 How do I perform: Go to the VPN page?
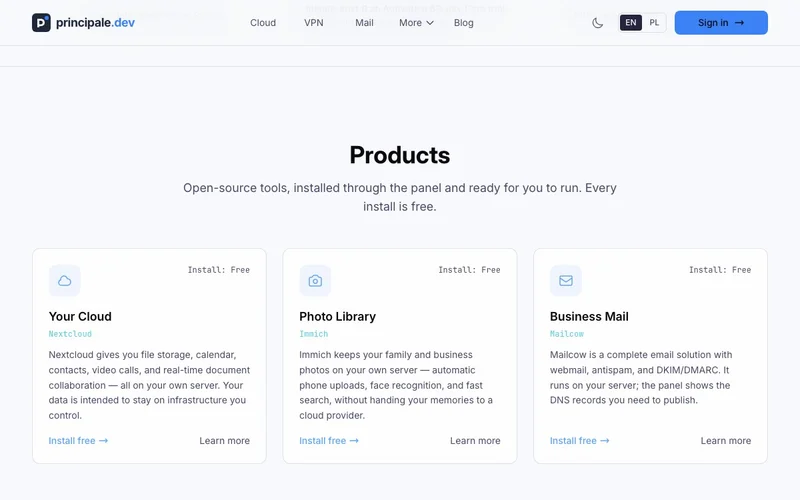pos(314,22)
